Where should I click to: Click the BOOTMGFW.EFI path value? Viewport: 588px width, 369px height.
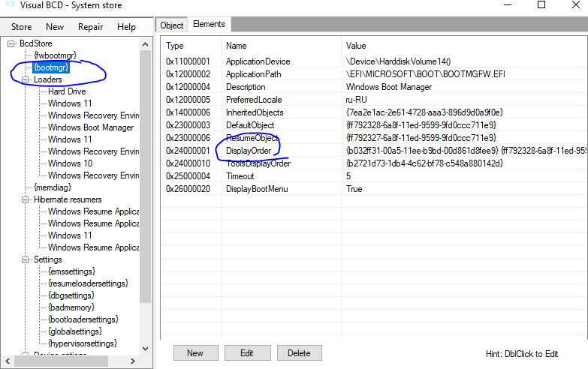(425, 74)
